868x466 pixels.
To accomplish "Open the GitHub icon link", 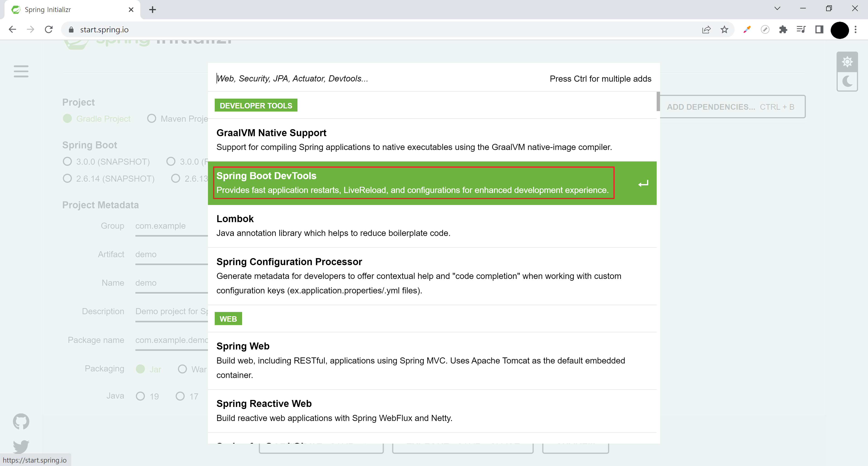I will [21, 421].
